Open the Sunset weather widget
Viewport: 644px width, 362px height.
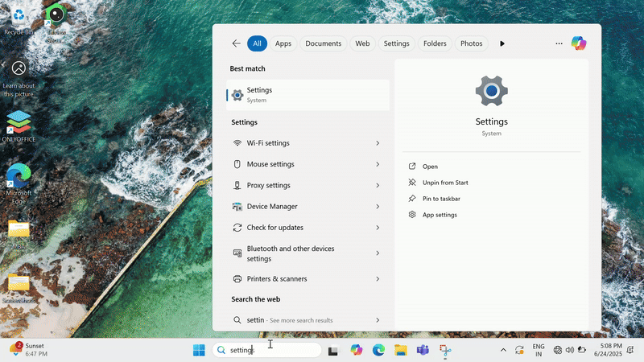(x=29, y=350)
